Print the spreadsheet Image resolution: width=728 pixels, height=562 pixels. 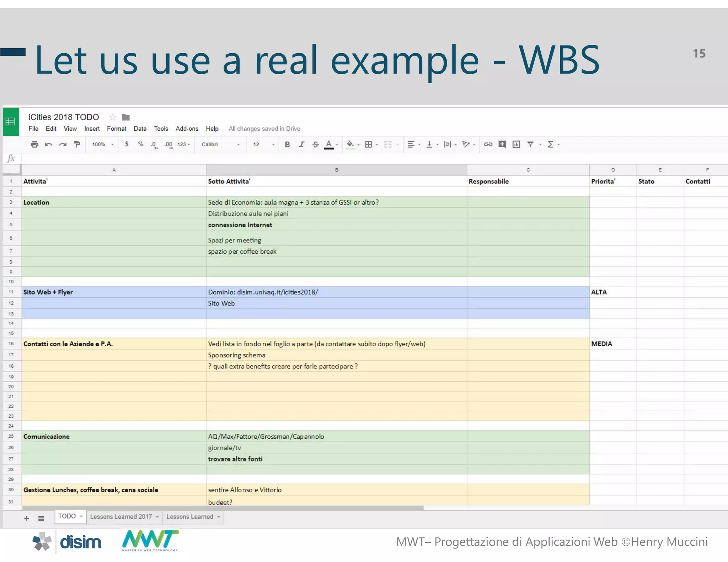pos(34,144)
